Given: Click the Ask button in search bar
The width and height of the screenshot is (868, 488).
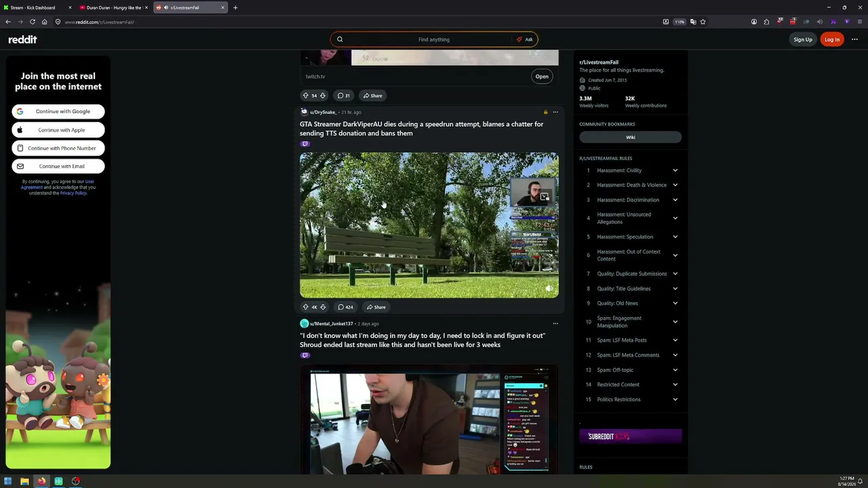Looking at the screenshot, I should (525, 39).
